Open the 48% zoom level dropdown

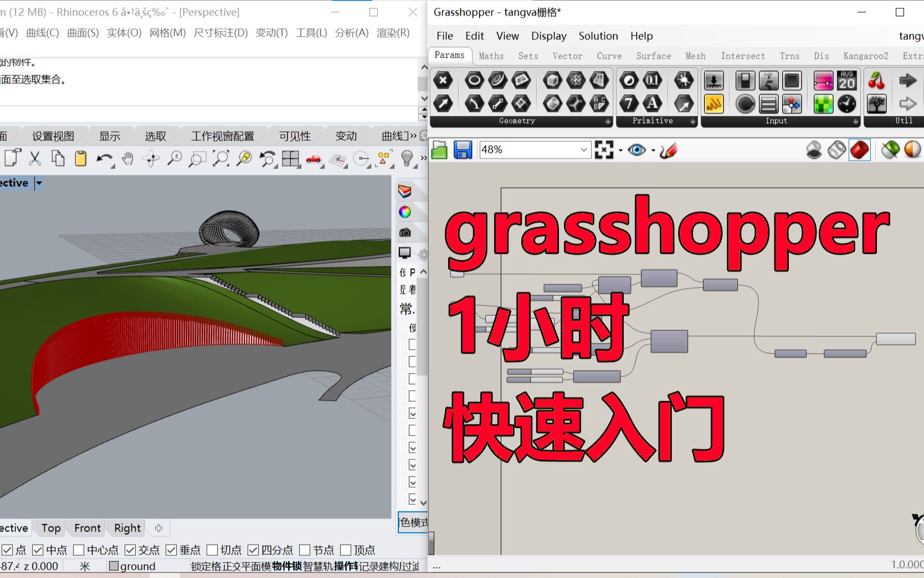(584, 150)
